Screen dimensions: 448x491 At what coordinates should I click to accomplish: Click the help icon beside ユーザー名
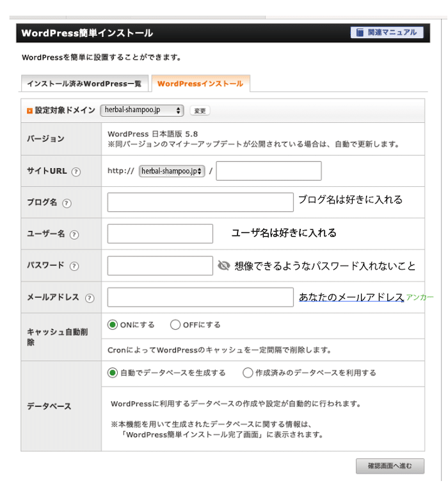click(x=74, y=234)
